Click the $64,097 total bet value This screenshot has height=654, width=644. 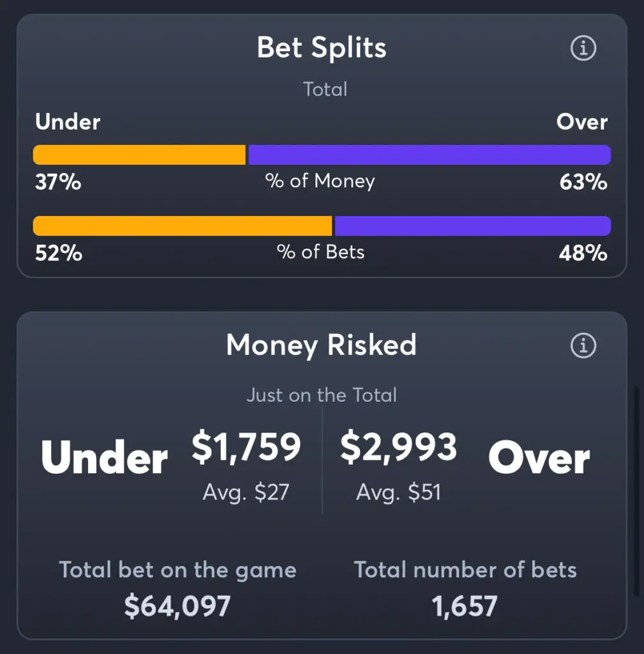[177, 606]
